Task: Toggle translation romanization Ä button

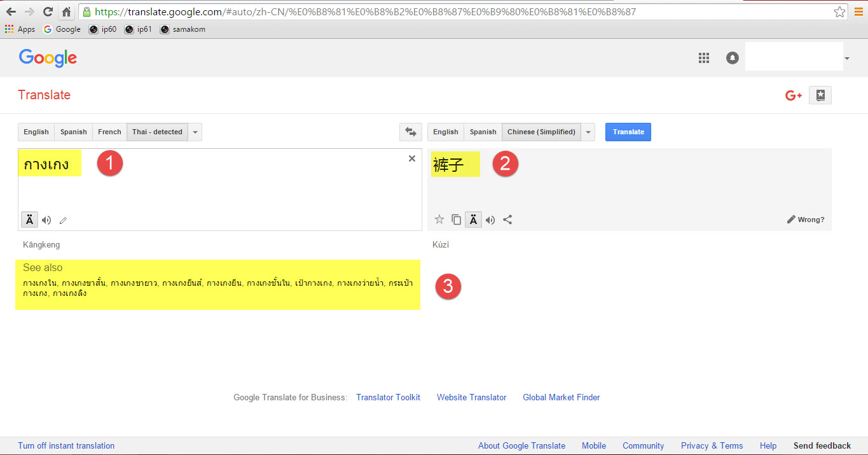Action: [x=473, y=220]
